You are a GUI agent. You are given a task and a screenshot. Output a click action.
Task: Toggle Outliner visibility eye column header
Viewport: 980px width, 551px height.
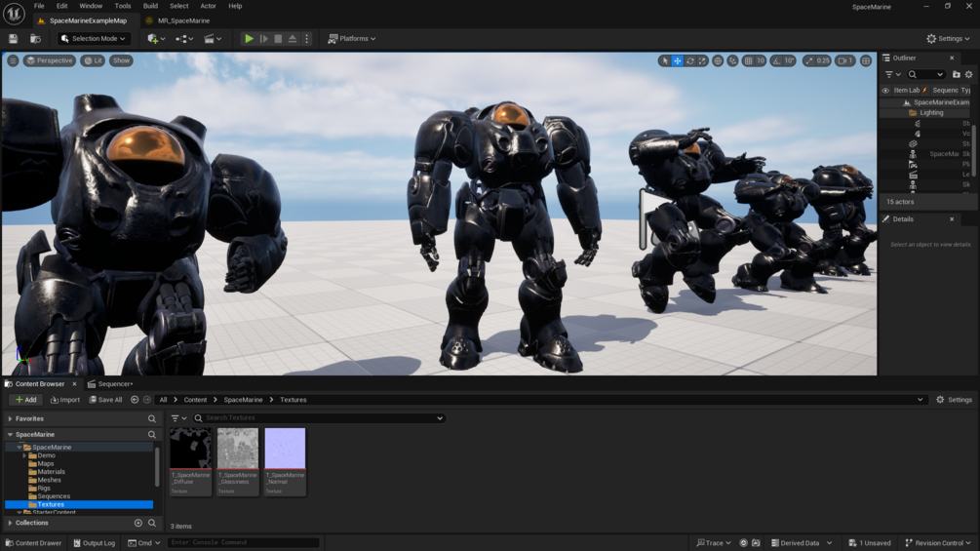[885, 90]
